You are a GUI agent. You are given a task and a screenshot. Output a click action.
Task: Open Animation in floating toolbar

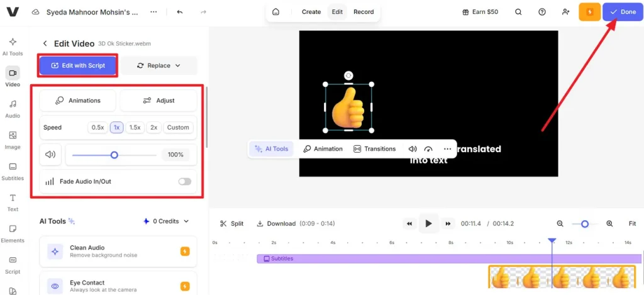[x=323, y=148]
